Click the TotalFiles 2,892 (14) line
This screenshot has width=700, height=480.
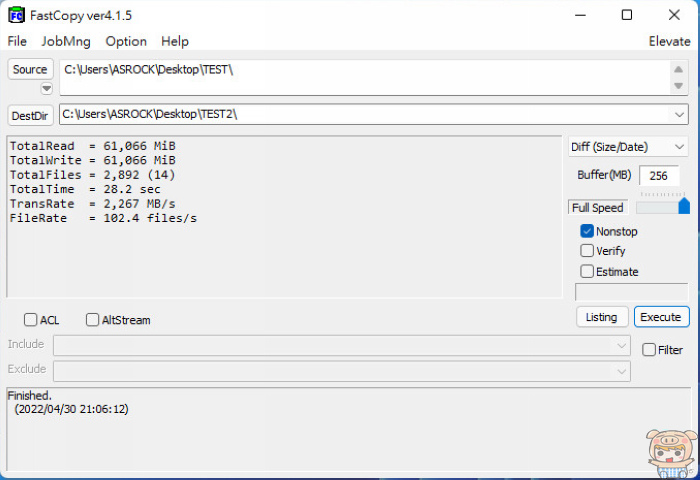coord(93,175)
